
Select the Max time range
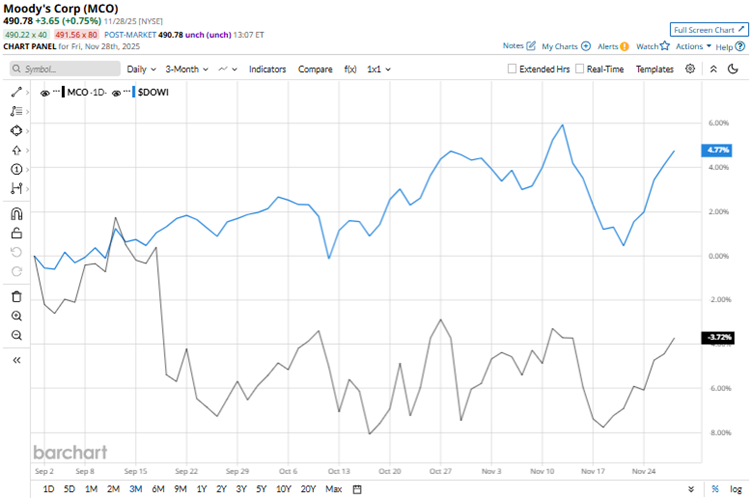(334, 489)
